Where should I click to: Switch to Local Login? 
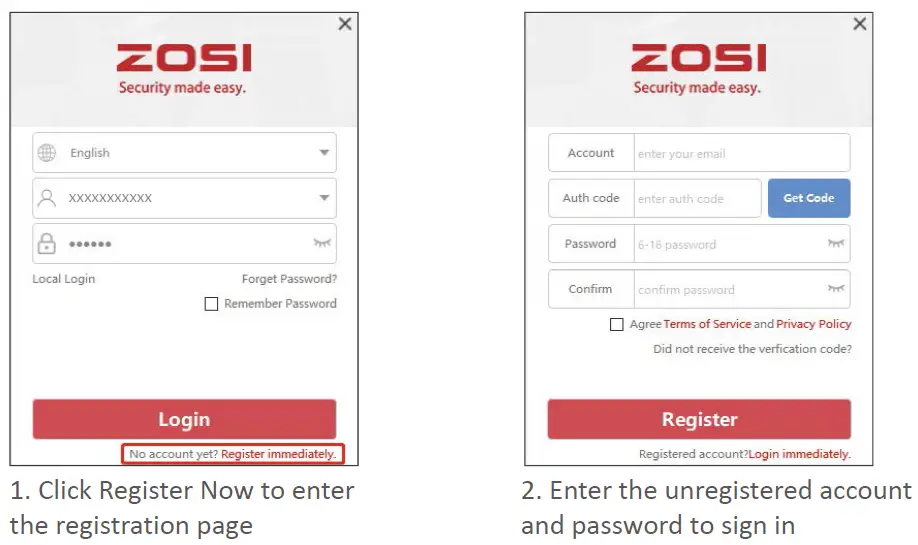point(64,279)
